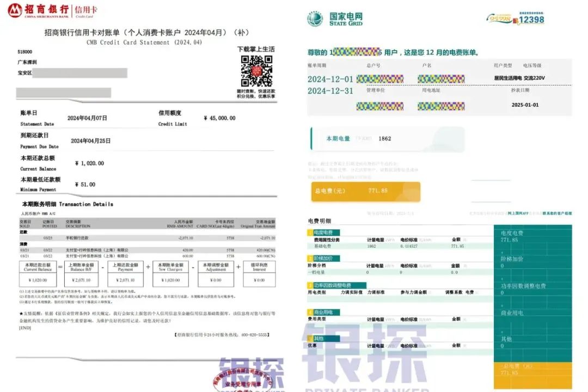Click the billing start date 2024-12-01
The width and height of the screenshot is (588, 392).
pos(330,79)
